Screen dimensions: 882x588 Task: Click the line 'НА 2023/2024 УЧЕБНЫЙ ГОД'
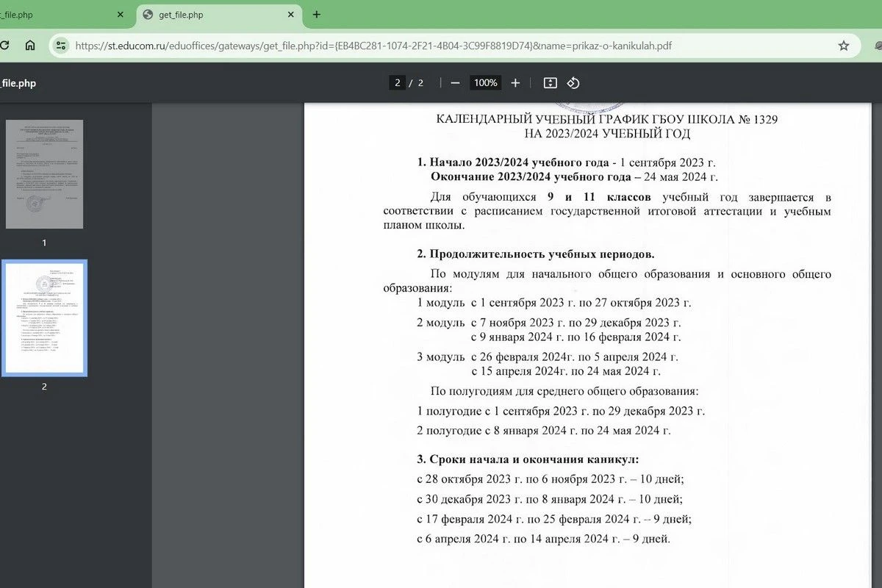[x=607, y=134]
